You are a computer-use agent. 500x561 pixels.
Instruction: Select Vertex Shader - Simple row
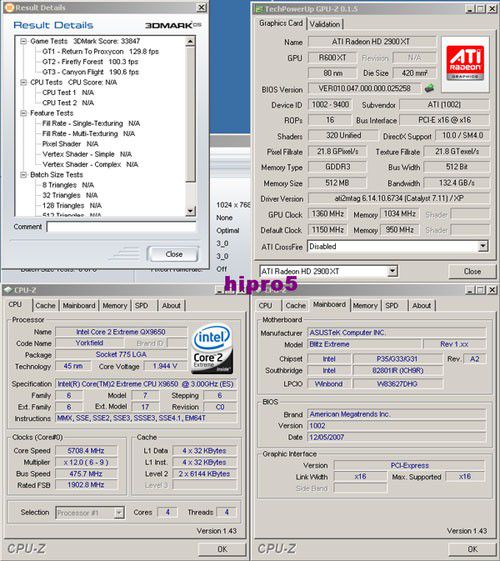[x=87, y=154]
